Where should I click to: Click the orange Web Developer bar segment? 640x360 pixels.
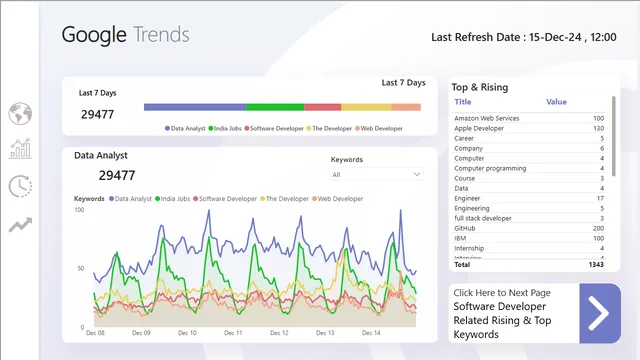click(406, 107)
